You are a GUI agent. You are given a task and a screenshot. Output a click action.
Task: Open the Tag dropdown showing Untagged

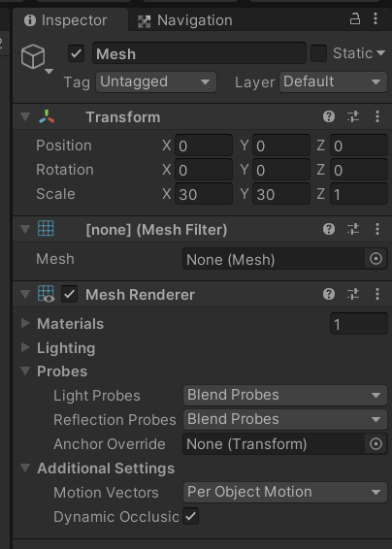click(x=156, y=82)
